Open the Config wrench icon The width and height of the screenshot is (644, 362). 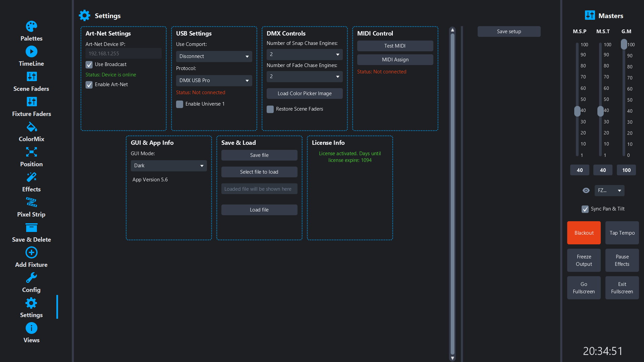click(x=32, y=278)
